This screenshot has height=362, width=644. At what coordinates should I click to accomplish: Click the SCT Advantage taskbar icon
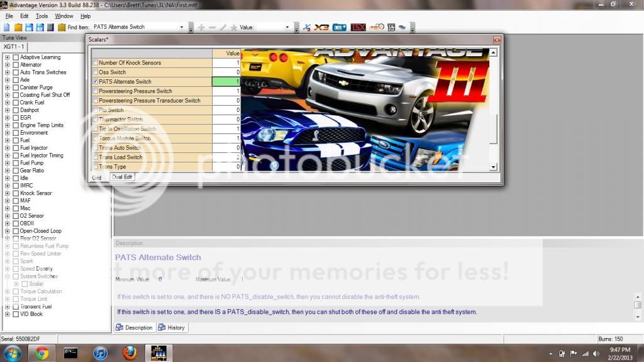pos(158,353)
